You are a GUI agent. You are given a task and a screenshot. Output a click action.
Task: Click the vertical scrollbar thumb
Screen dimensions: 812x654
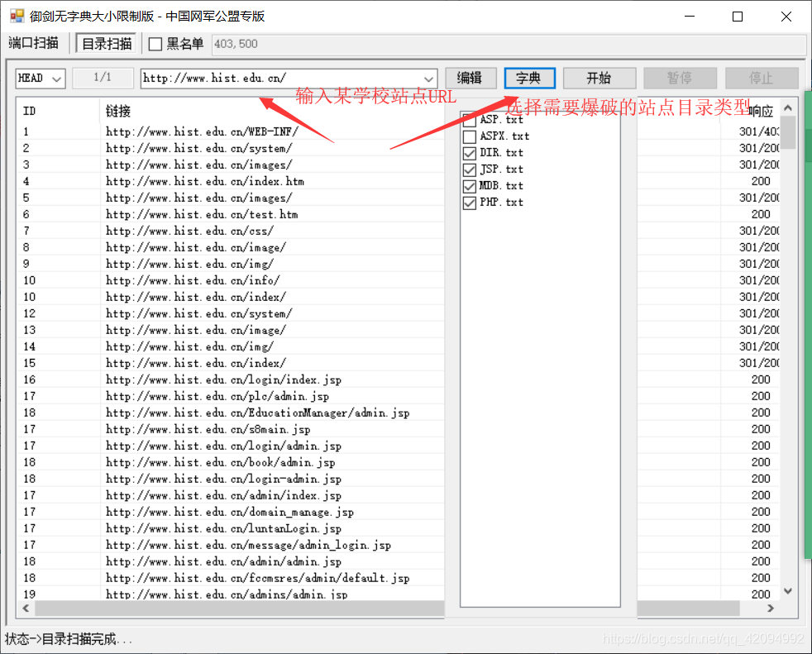pyautogui.click(x=788, y=132)
